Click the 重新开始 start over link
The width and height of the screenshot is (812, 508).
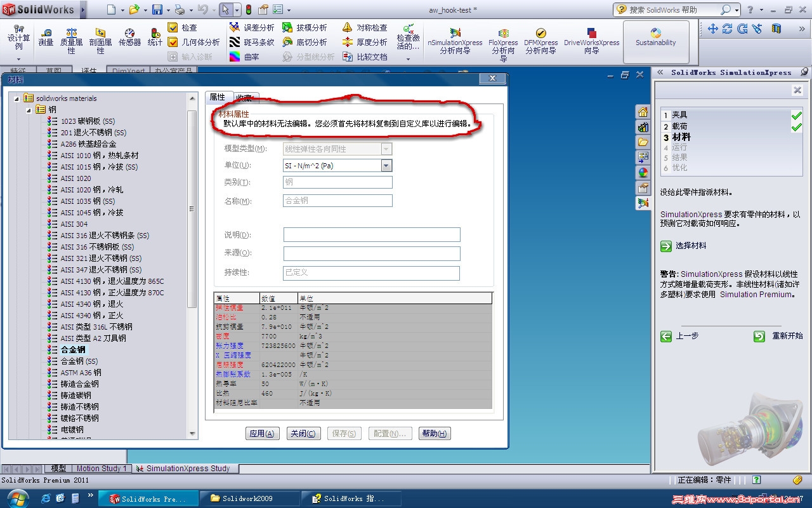[787, 337]
